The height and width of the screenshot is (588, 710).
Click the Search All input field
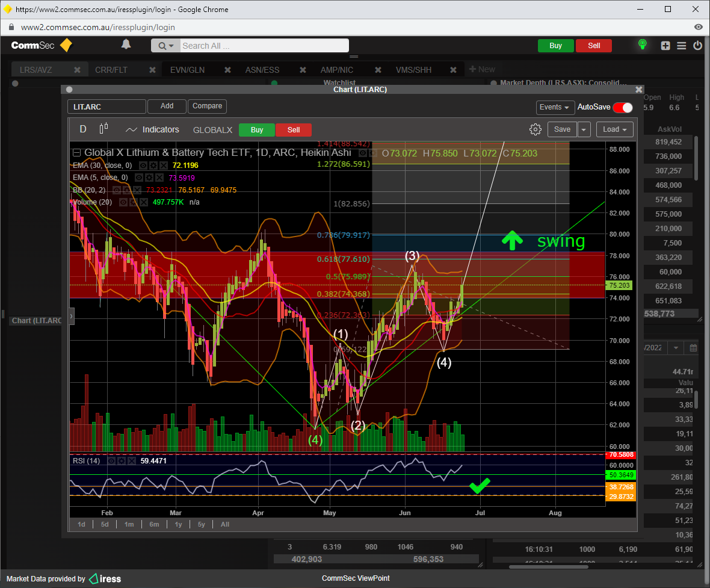coord(264,46)
